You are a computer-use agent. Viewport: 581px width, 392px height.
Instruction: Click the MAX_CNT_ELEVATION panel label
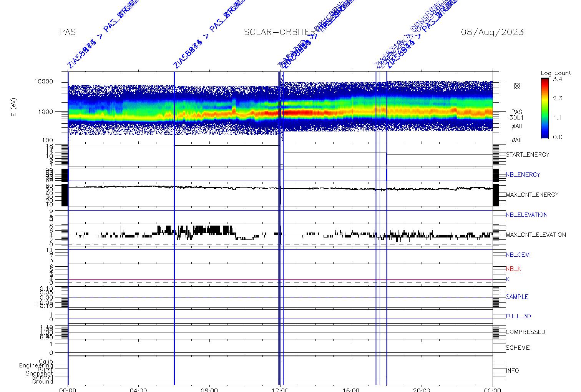pos(536,235)
